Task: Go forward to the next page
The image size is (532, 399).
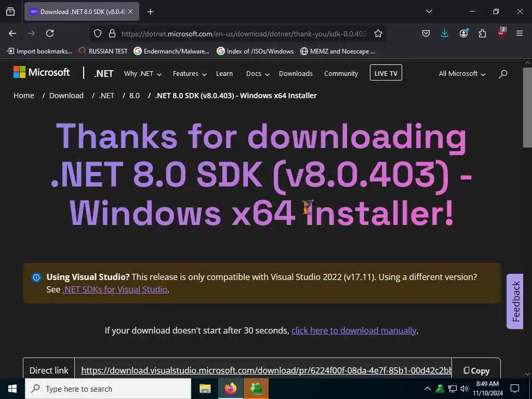Action: 31,33
